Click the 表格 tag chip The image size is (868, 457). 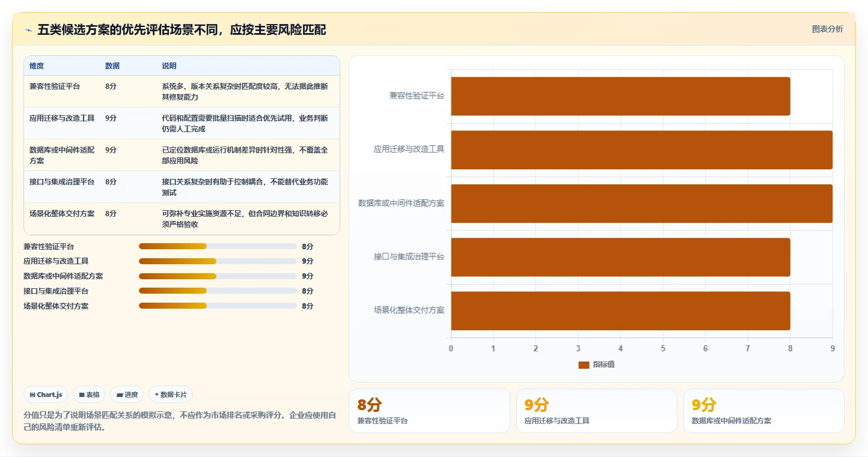[x=89, y=395]
